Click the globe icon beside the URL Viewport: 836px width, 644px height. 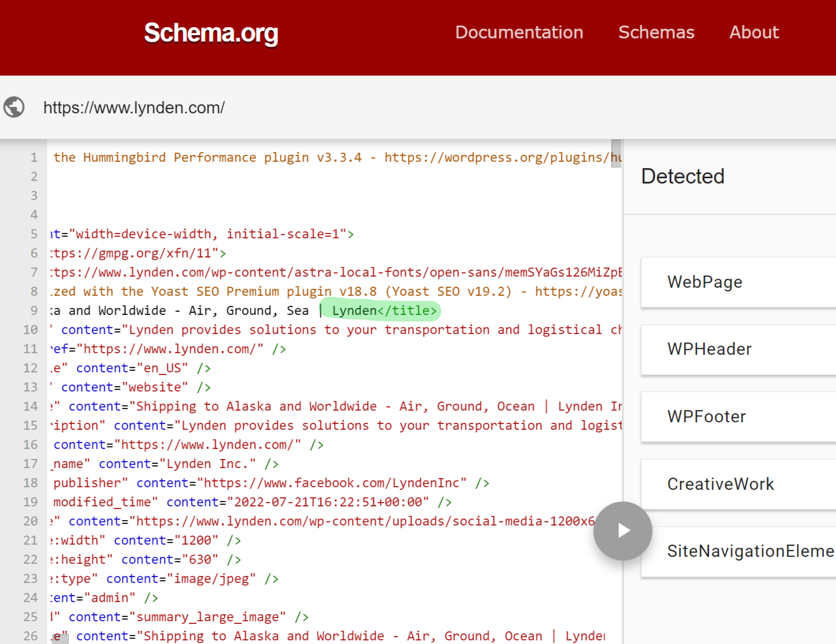pyautogui.click(x=14, y=107)
